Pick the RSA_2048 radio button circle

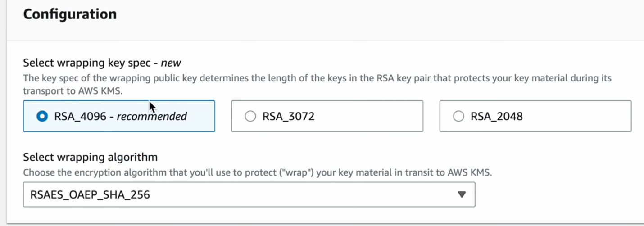point(458,116)
